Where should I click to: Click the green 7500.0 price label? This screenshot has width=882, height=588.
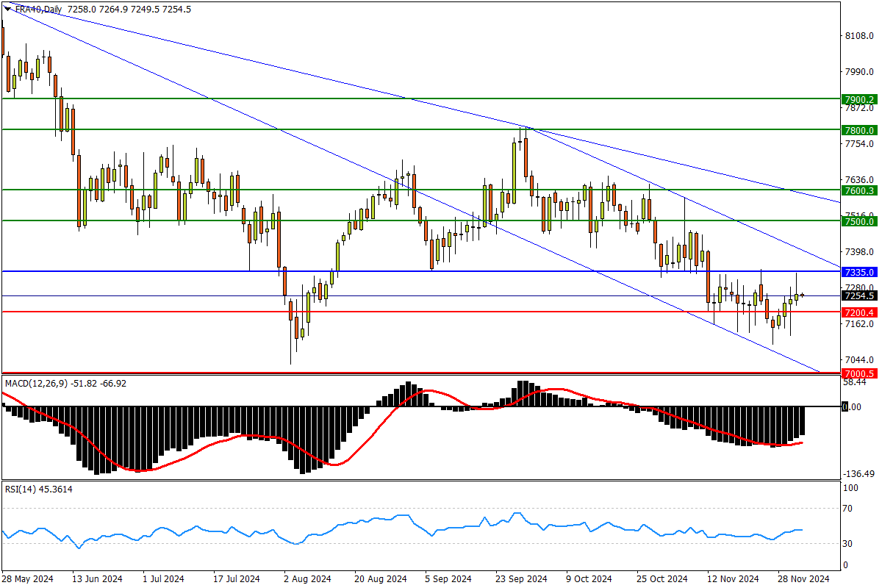(x=859, y=221)
